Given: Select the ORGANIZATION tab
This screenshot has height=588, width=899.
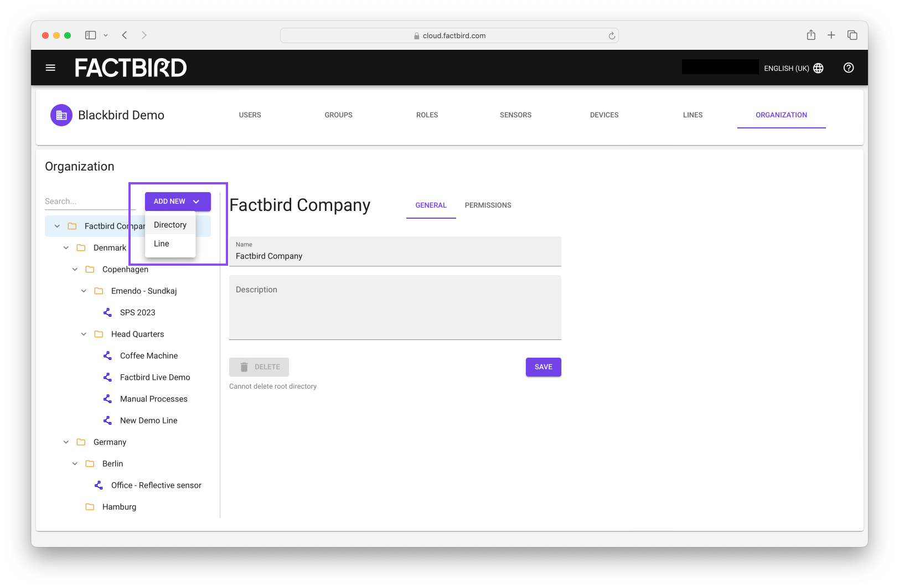Looking at the screenshot, I should point(782,115).
